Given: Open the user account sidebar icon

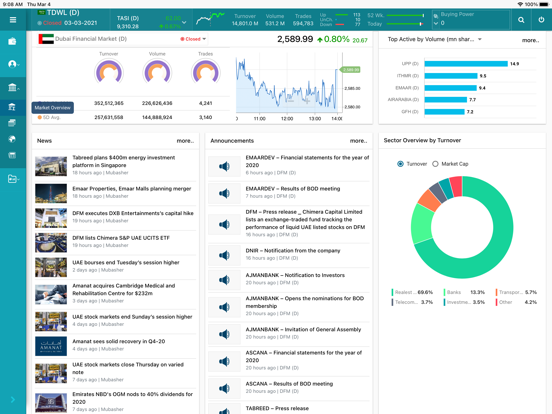Looking at the screenshot, I should tap(12, 64).
